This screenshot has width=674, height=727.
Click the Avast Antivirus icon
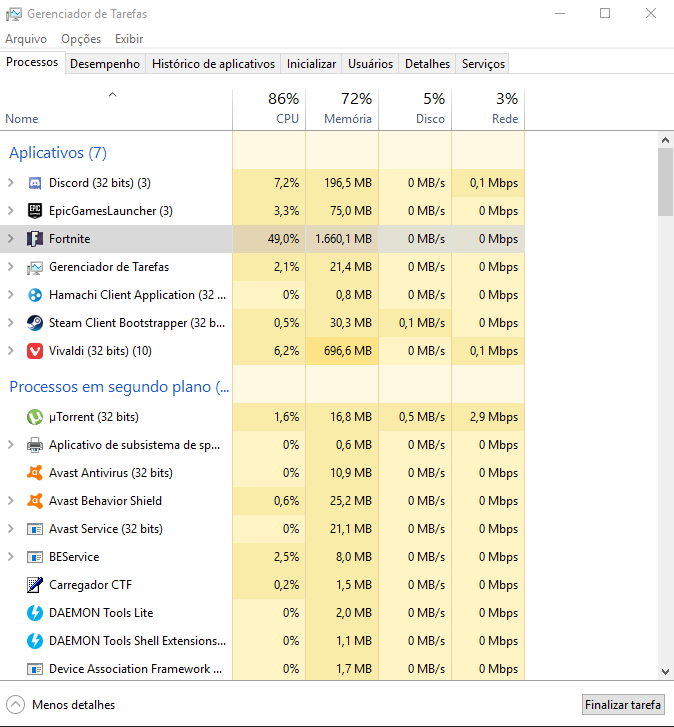[x=35, y=473]
